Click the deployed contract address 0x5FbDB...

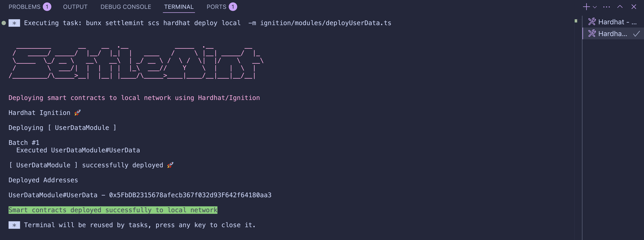click(190, 195)
